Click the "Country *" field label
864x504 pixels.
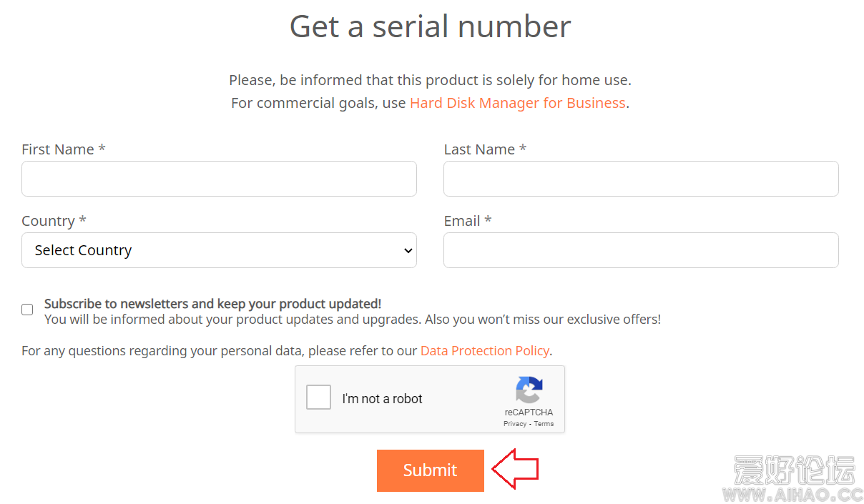pyautogui.click(x=54, y=221)
